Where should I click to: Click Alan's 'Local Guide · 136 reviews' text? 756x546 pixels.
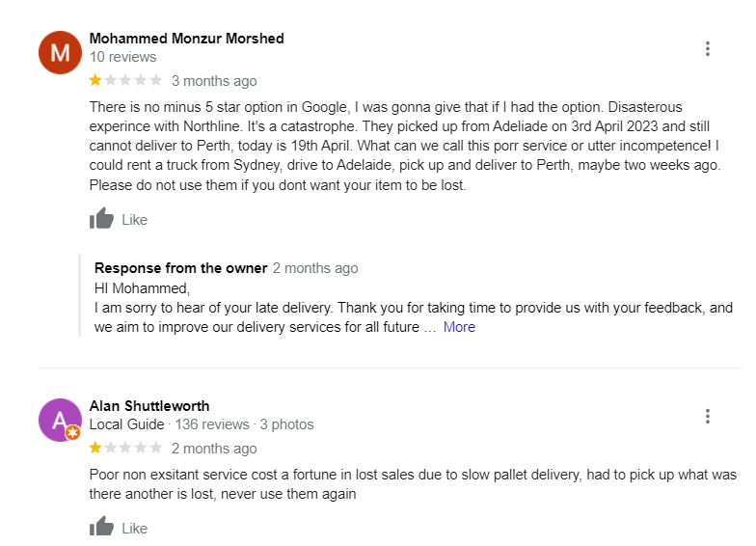(x=169, y=424)
